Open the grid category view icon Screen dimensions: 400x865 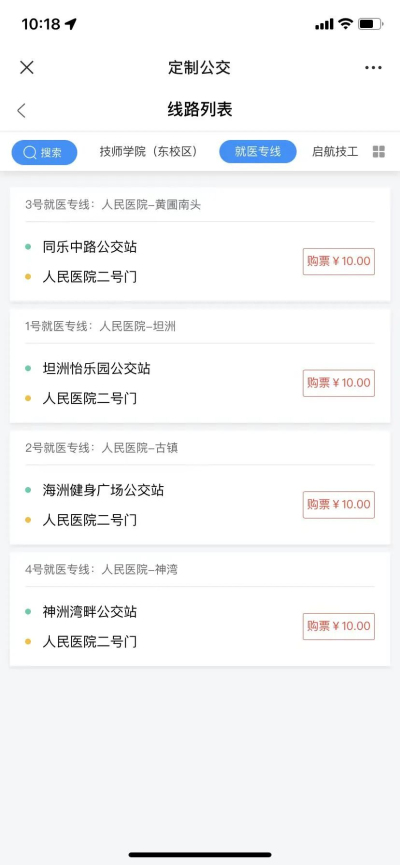click(378, 152)
